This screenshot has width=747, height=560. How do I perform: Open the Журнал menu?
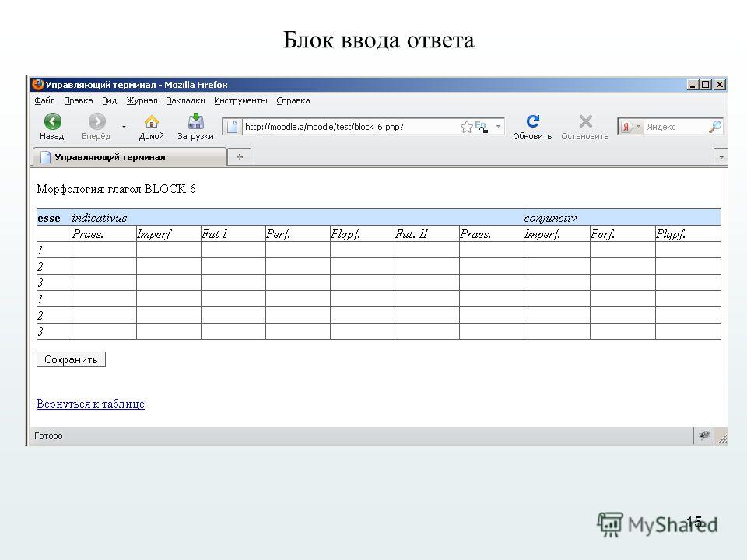(x=142, y=100)
